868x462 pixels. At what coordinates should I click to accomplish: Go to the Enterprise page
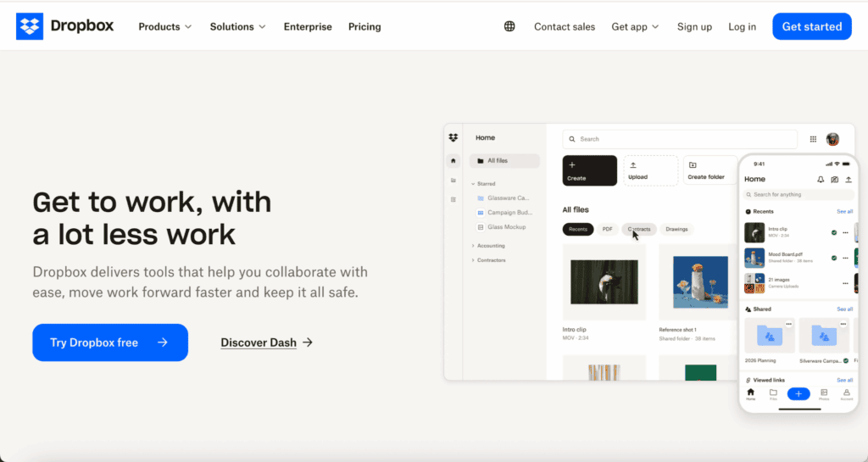click(x=308, y=26)
